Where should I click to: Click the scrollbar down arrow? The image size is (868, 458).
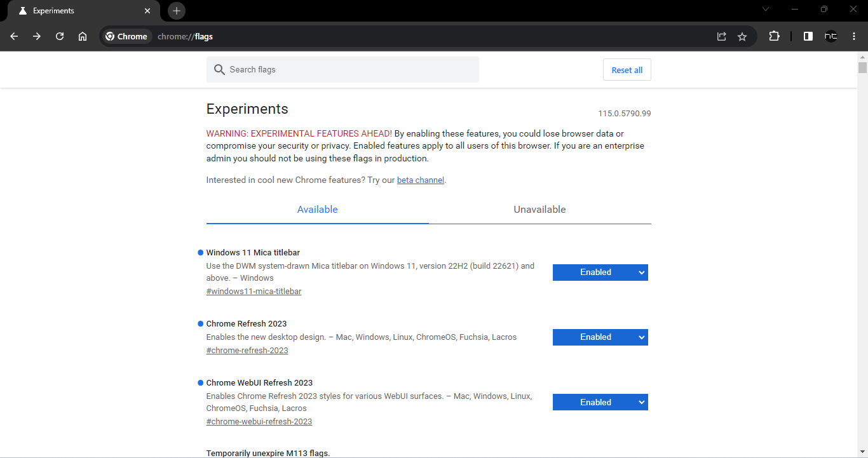pyautogui.click(x=862, y=452)
